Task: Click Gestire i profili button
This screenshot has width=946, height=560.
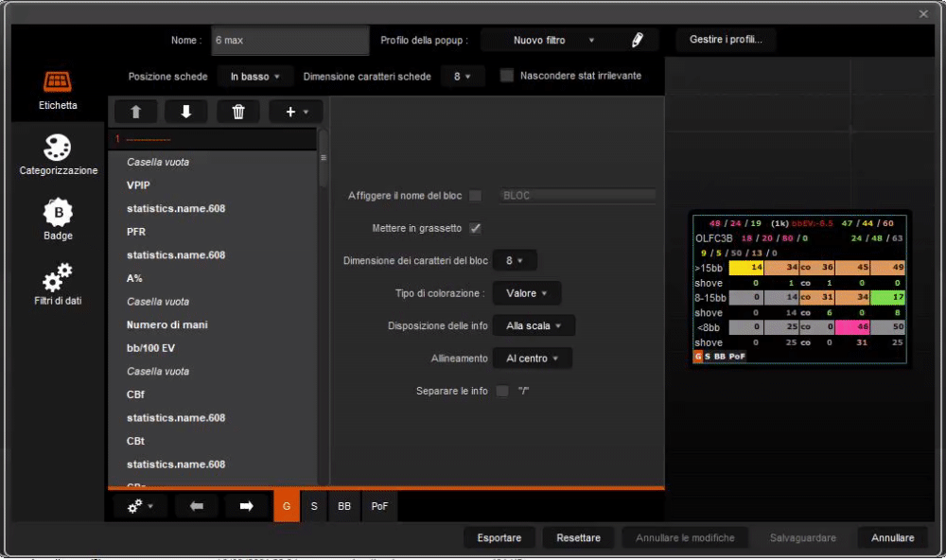Action: [726, 39]
